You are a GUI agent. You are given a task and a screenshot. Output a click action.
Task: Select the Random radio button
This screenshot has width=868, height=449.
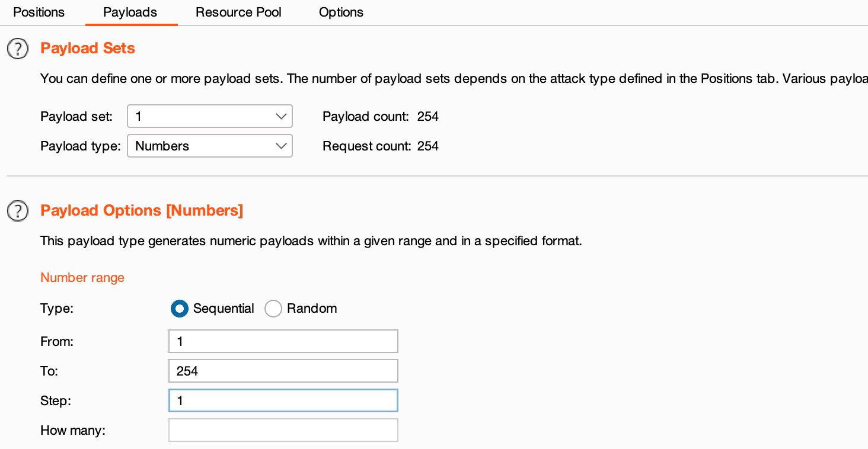pyautogui.click(x=273, y=309)
